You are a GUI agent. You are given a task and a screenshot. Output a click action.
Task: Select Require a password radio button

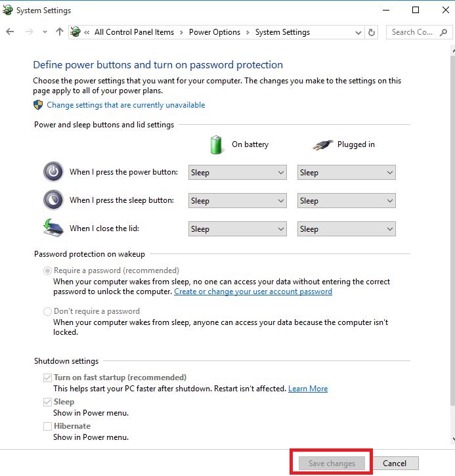point(47,270)
